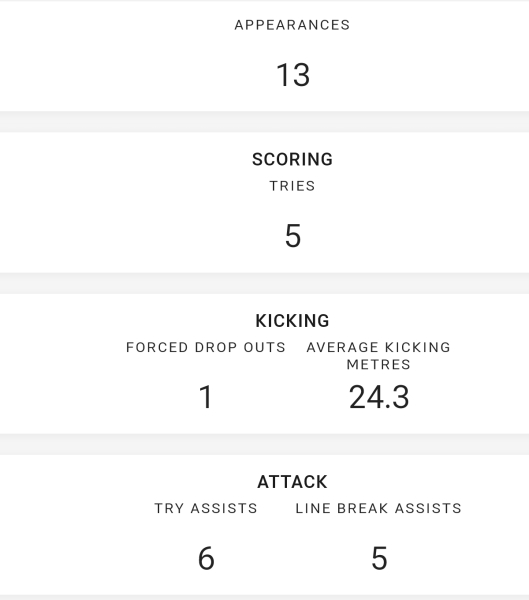Screen dimensions: 529x600
Task: Click the AVERAGE KICKING METRES label
Action: click(379, 356)
